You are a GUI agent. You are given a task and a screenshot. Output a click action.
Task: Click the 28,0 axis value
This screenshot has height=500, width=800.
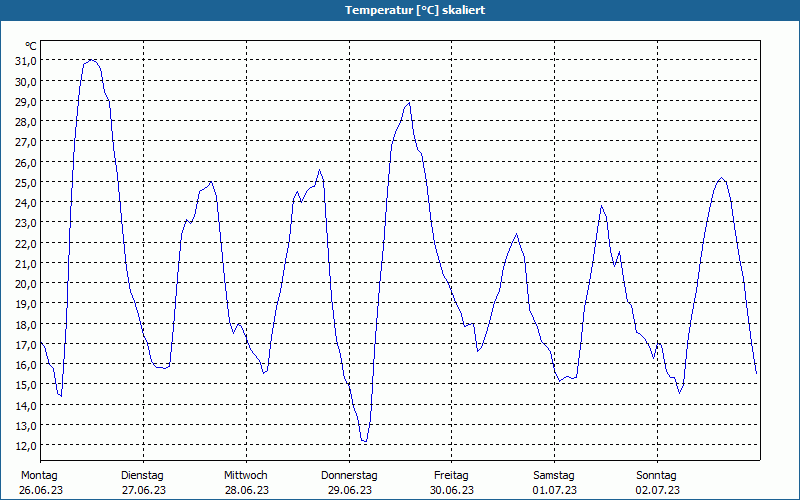(x=26, y=121)
